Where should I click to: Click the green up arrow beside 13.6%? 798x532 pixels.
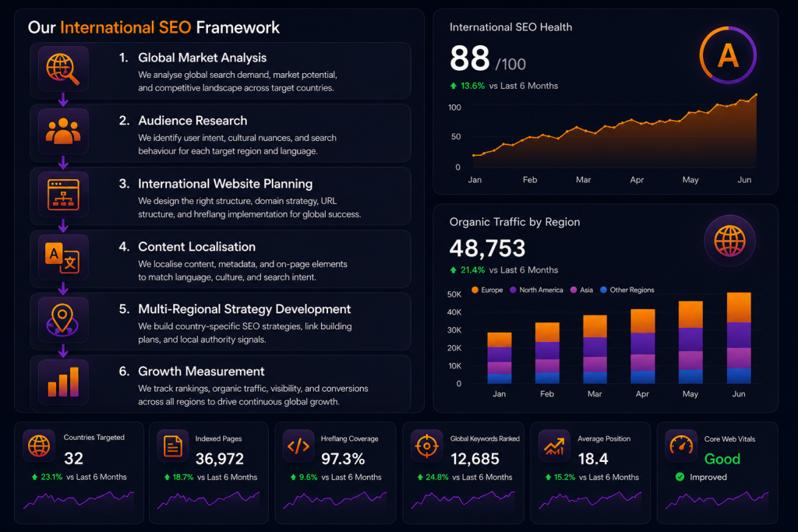(x=454, y=86)
